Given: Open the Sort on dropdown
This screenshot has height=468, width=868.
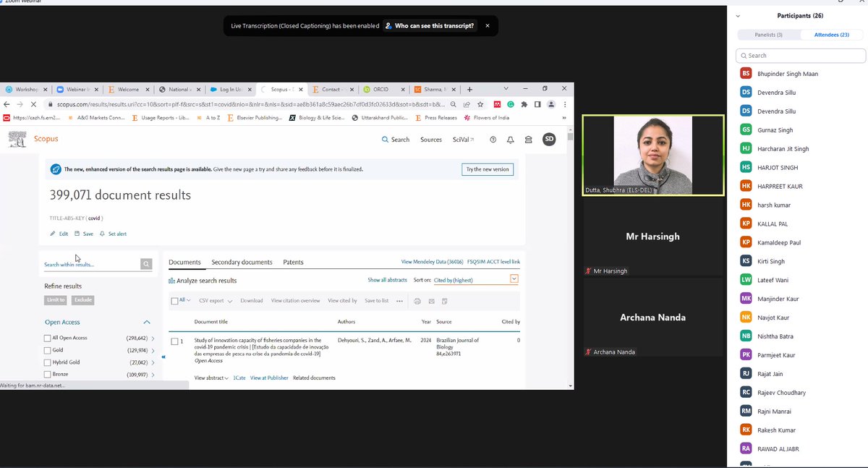Looking at the screenshot, I should 477,280.
